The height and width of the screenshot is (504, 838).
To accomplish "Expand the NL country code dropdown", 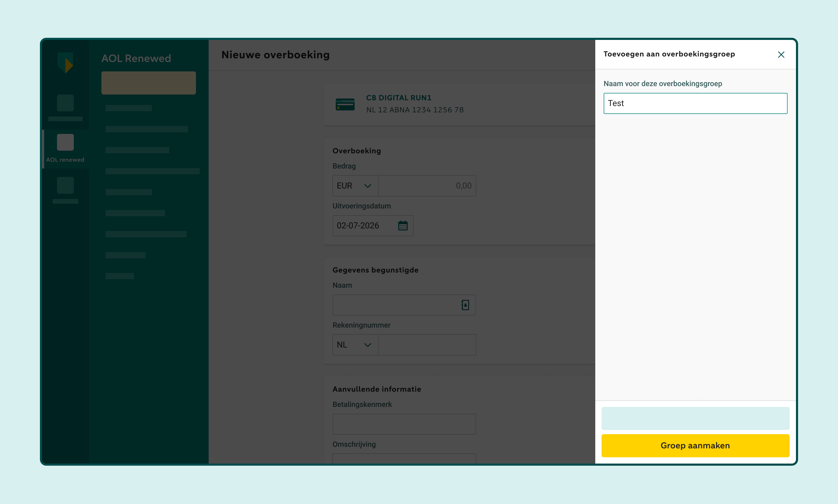I will [355, 345].
